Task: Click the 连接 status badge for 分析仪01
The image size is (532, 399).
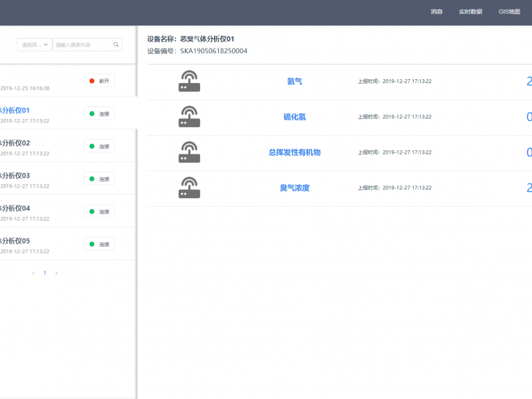Action: point(99,114)
